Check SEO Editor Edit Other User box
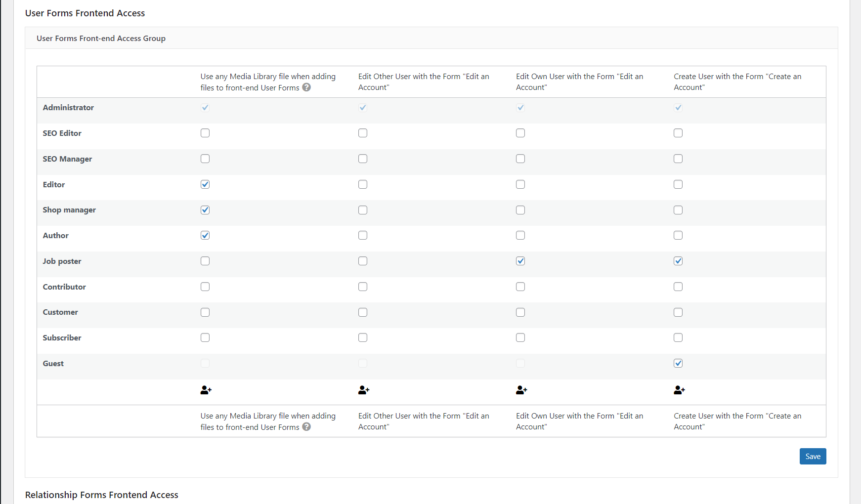This screenshot has width=861, height=504. (363, 133)
